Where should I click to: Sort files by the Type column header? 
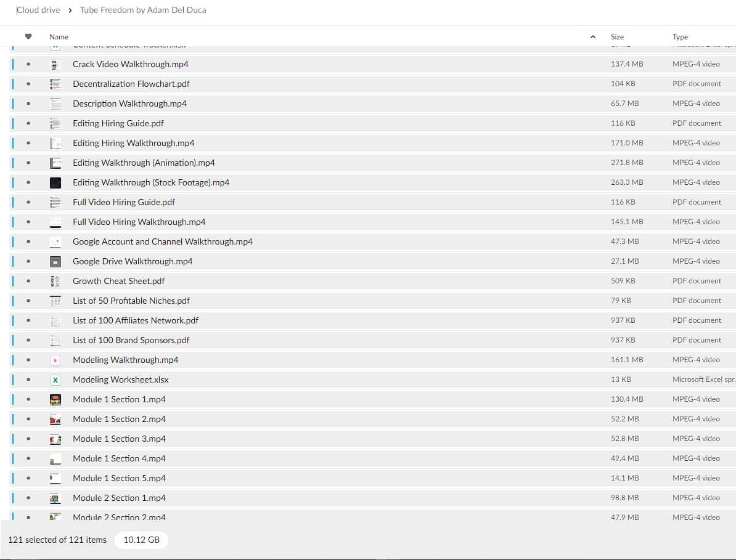coord(680,37)
